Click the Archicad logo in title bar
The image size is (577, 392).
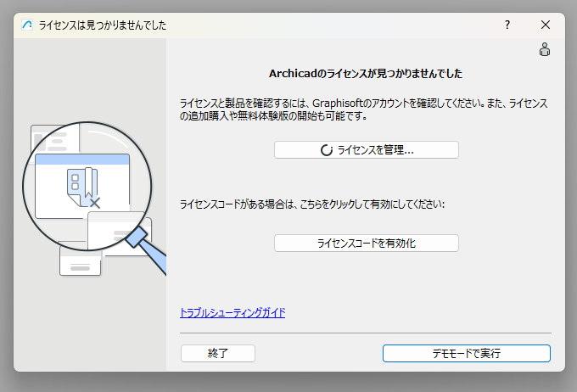coord(27,25)
